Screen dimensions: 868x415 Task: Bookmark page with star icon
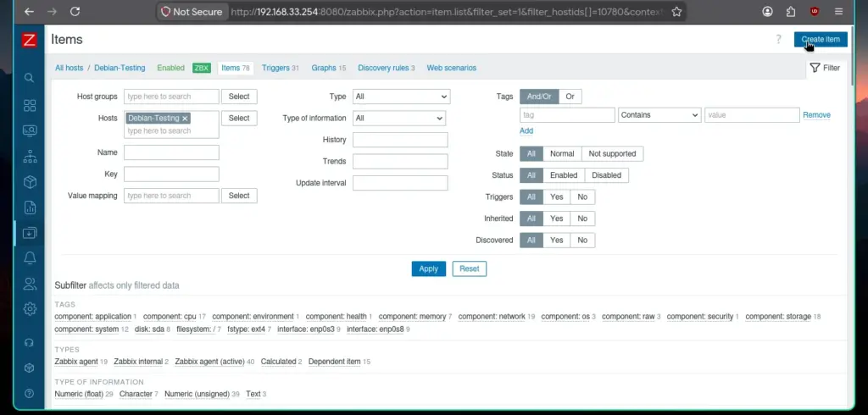tap(676, 12)
